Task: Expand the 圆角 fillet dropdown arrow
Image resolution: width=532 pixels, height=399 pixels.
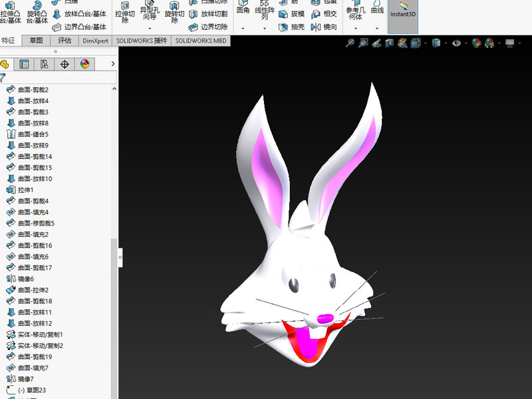Action: [x=243, y=29]
